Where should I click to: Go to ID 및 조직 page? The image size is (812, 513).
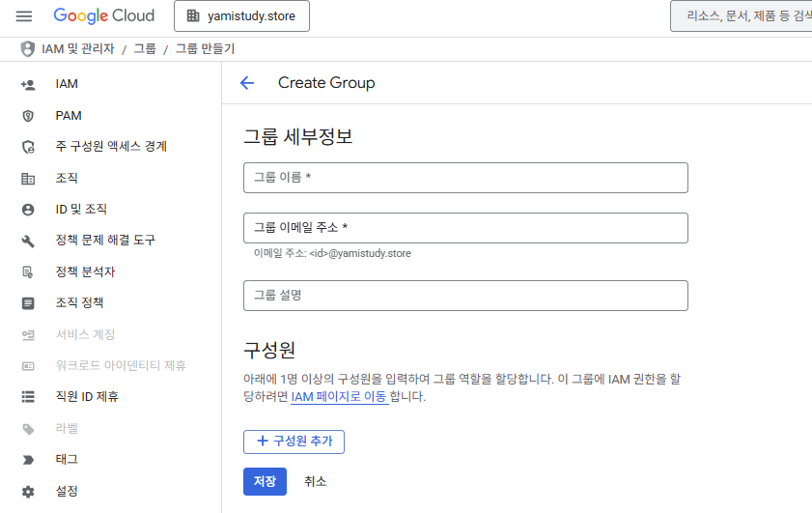coord(81,210)
